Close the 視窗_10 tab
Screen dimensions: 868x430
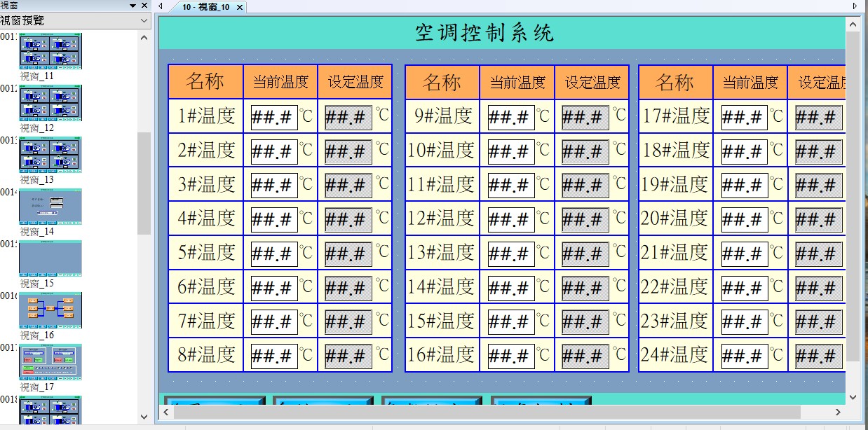(x=239, y=7)
